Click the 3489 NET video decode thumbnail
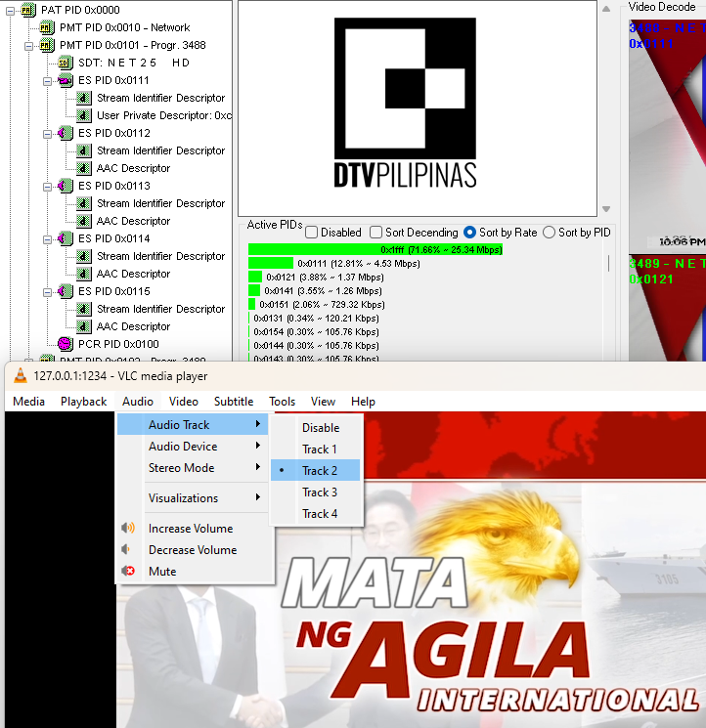The image size is (706, 728). click(668, 308)
